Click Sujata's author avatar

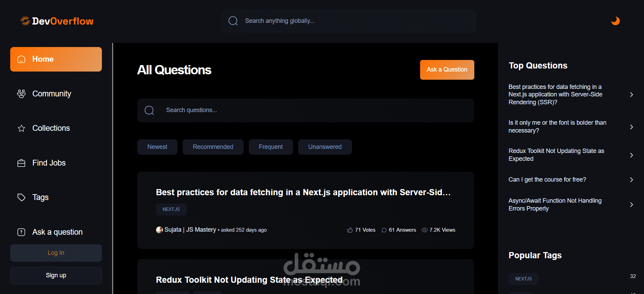159,230
